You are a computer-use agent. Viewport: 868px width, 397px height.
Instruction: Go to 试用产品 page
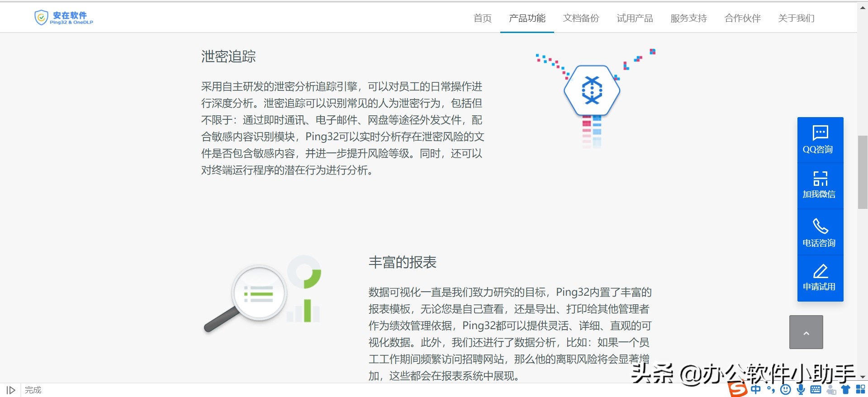635,18
